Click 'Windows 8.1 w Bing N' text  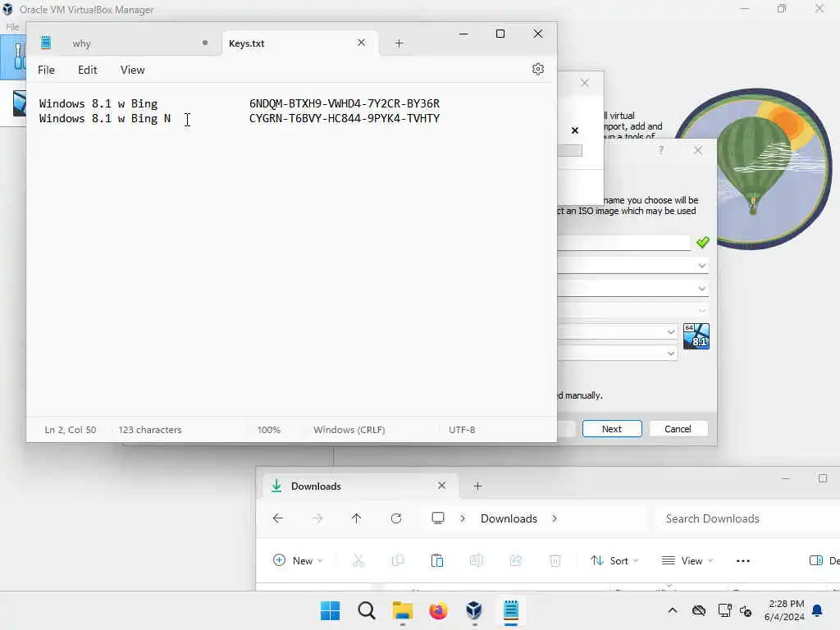[x=104, y=118]
